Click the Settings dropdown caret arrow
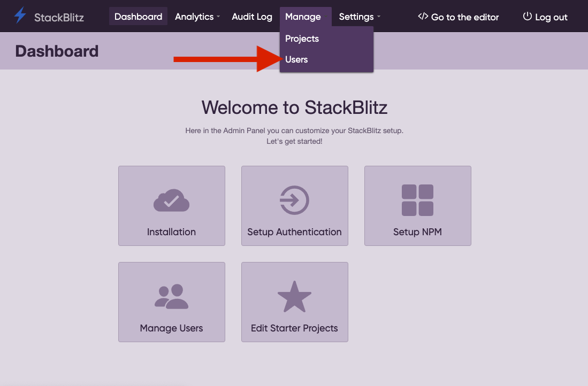This screenshot has width=588, height=386. coord(379,17)
